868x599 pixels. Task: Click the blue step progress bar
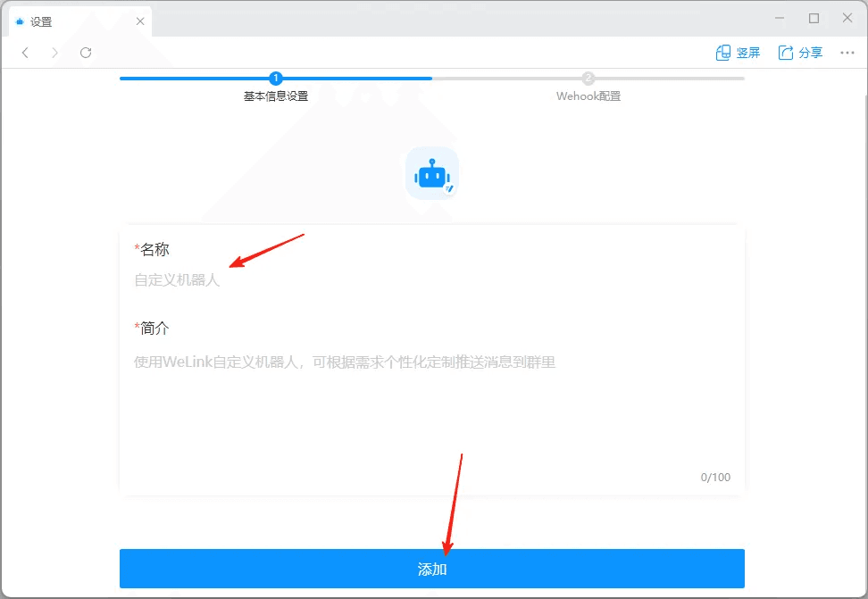tap(196, 79)
